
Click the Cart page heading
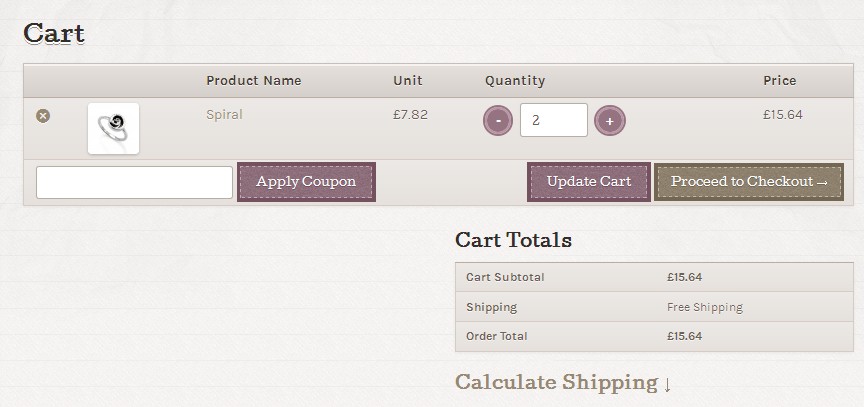(x=53, y=33)
